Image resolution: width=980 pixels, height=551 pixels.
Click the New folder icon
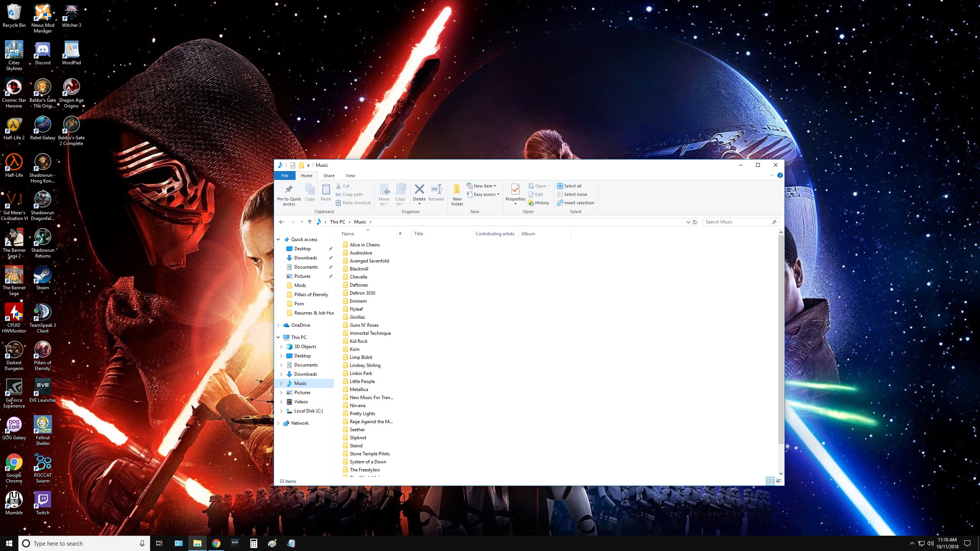[457, 189]
